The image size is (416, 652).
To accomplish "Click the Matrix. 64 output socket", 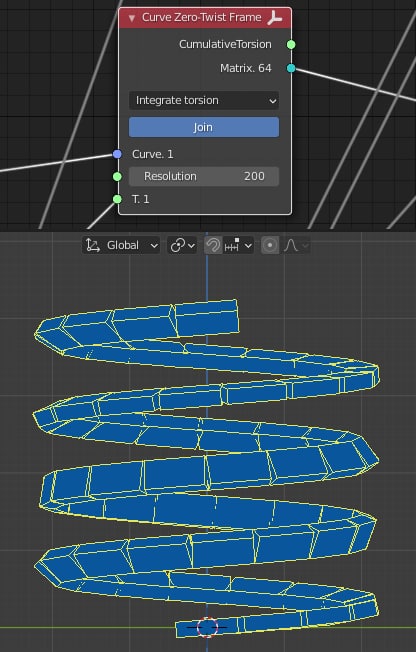I will coord(291,68).
